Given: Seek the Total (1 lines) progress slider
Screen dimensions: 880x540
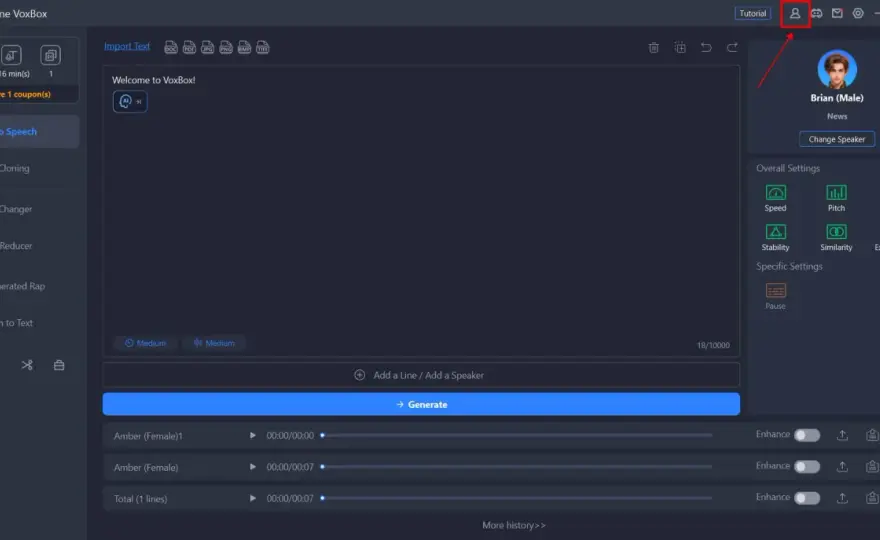Looking at the screenshot, I should pyautogui.click(x=516, y=498).
